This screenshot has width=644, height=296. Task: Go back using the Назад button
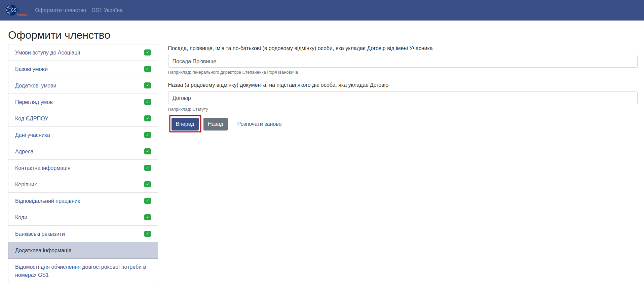point(216,124)
